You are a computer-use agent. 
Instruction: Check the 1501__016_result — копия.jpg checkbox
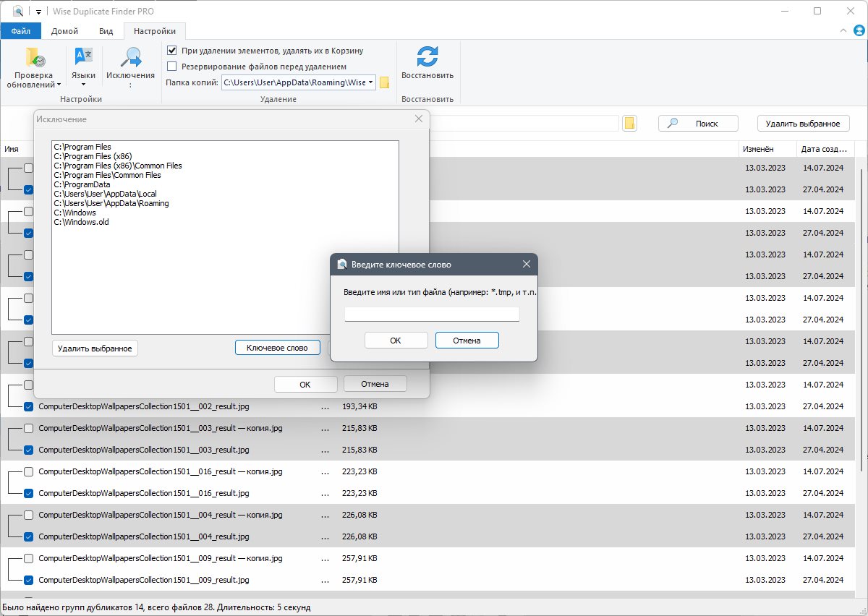click(x=28, y=471)
